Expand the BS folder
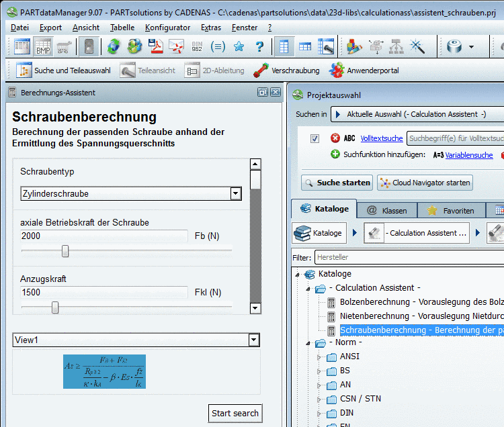The image size is (504, 427). point(319,371)
